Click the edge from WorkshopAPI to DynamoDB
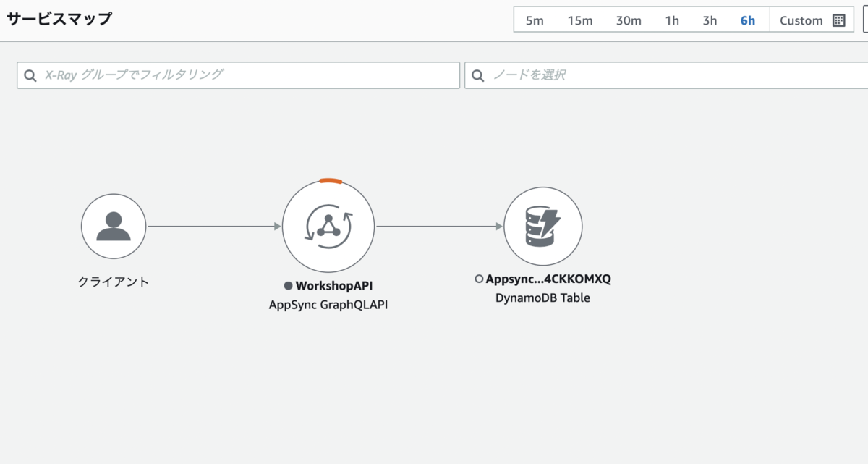Image resolution: width=868 pixels, height=464 pixels. tap(439, 227)
